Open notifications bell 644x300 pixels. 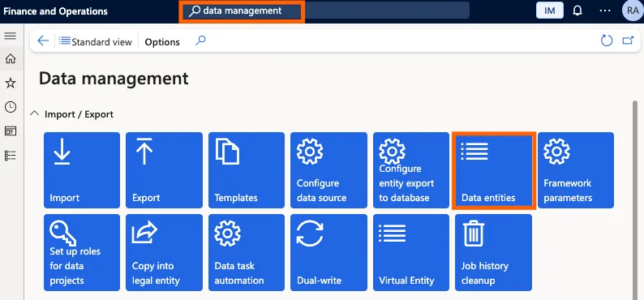coord(577,11)
